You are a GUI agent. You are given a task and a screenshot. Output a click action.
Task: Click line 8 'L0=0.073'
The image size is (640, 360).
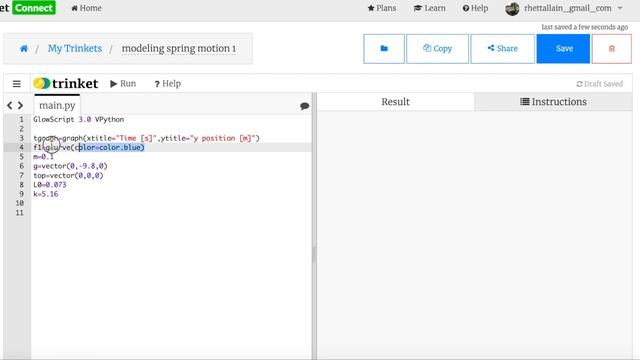pos(50,185)
